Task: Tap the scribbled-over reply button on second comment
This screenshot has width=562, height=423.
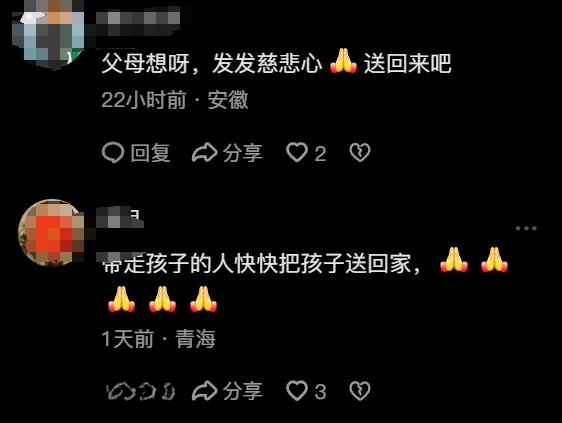Action: coord(141,391)
